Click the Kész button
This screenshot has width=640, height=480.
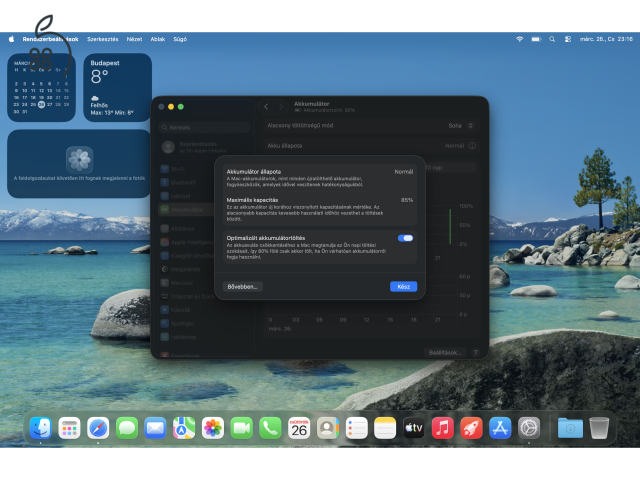click(x=403, y=287)
